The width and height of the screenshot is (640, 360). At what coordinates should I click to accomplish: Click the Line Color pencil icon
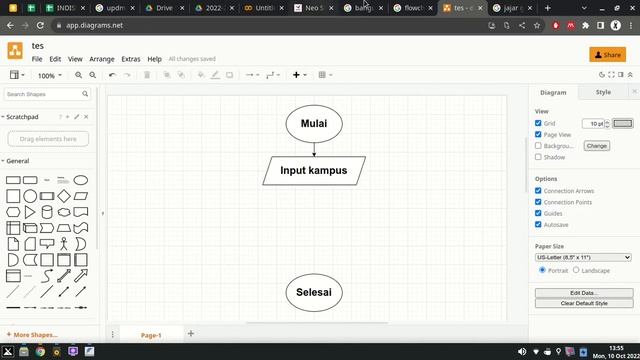pyautogui.click(x=215, y=75)
